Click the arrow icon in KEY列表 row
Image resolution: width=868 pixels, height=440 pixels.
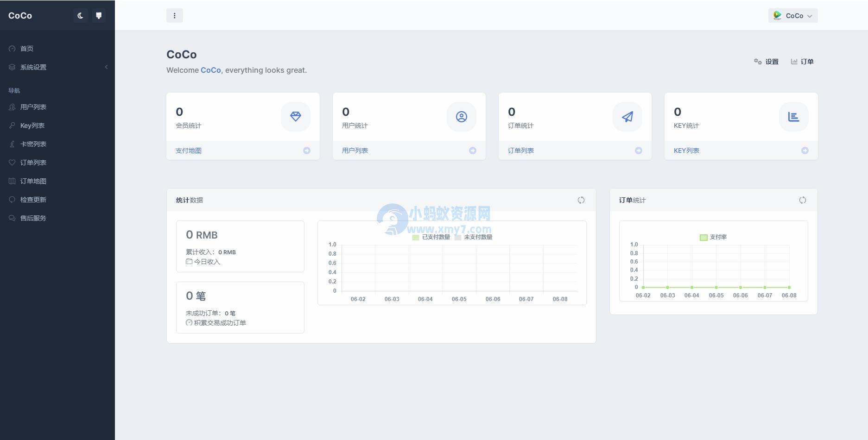tap(805, 151)
